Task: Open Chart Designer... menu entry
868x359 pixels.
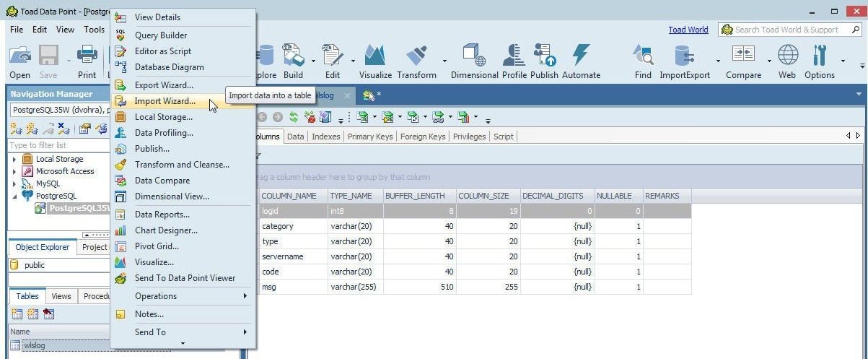Action: click(x=166, y=230)
